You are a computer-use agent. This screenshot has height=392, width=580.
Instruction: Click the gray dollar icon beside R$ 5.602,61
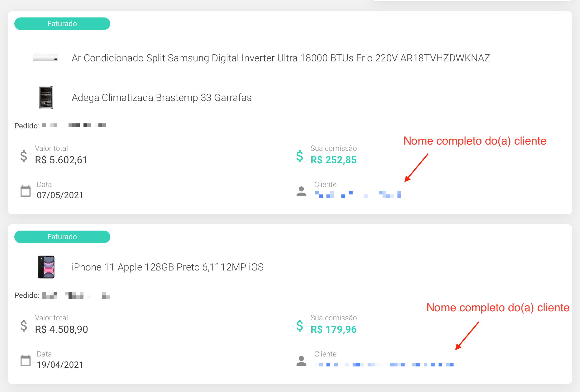coord(24,156)
